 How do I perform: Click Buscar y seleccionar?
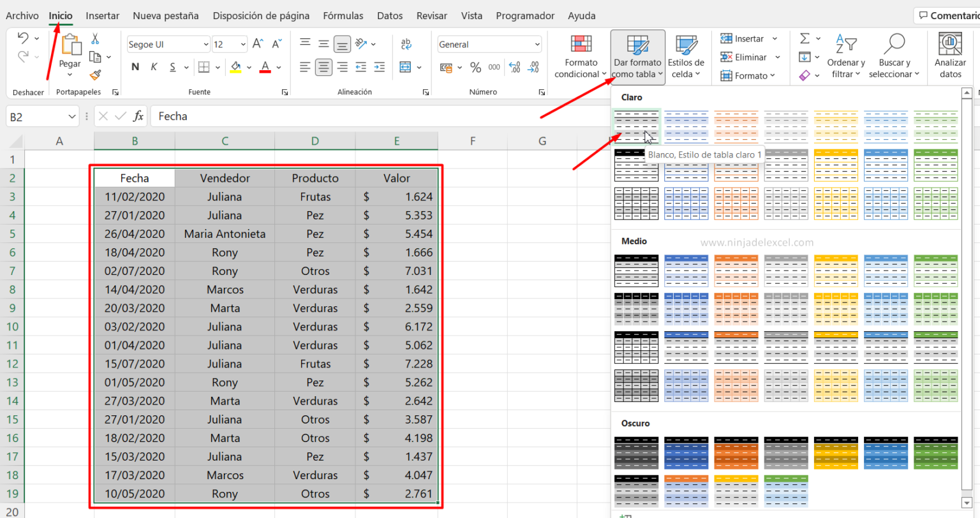pos(895,56)
